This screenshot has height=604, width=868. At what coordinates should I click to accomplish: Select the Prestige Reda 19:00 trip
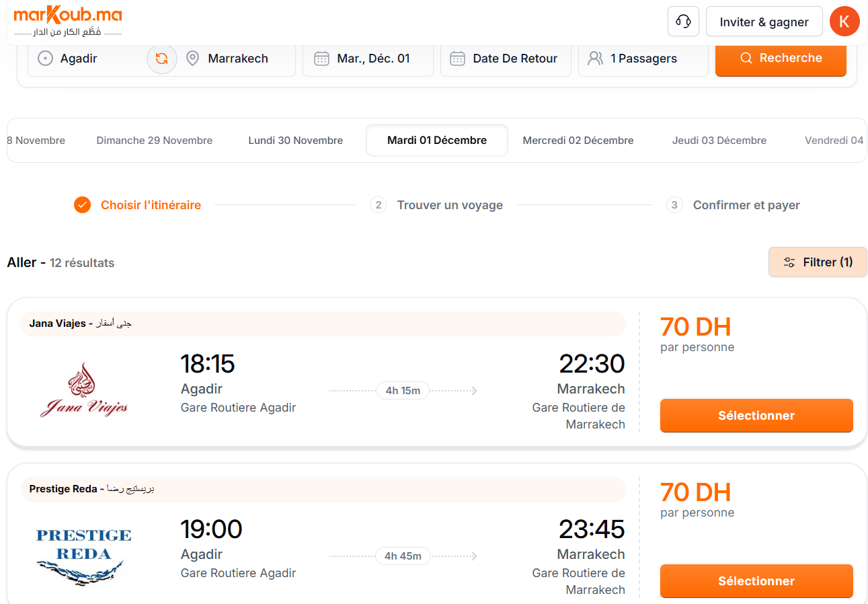756,581
